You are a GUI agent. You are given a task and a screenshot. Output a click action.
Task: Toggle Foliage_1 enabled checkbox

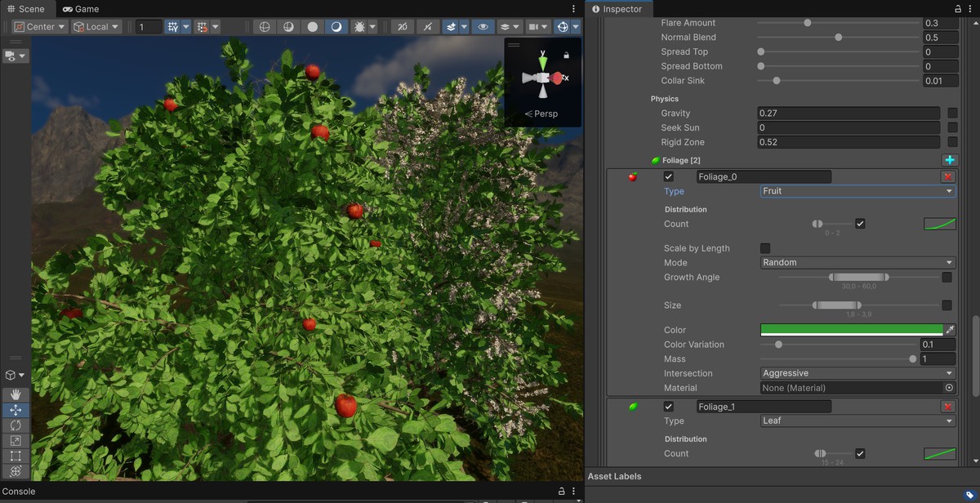click(669, 407)
